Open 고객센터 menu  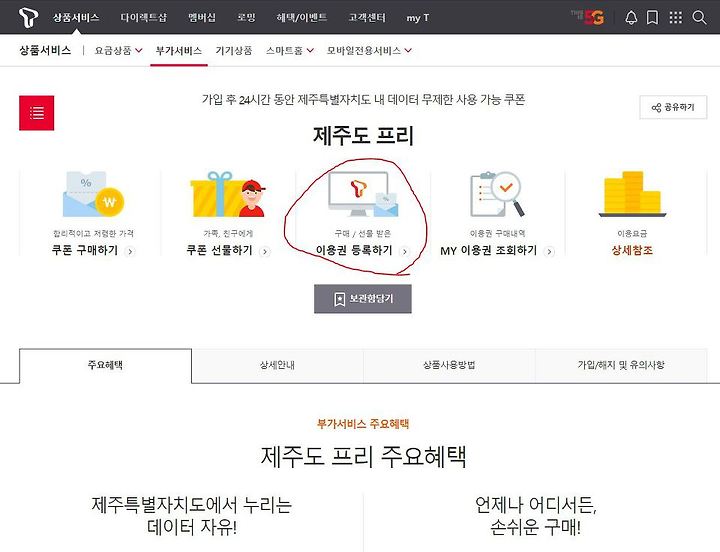click(x=367, y=18)
